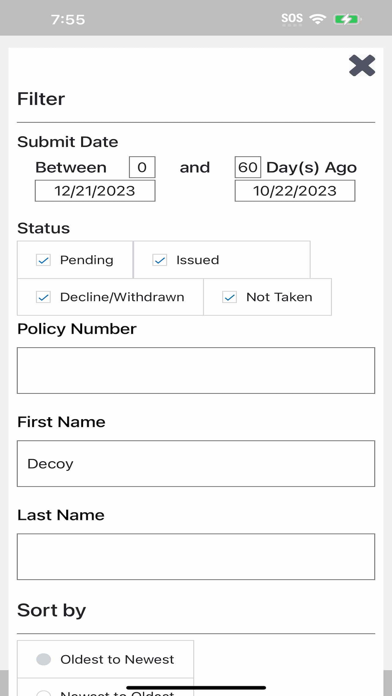This screenshot has width=392, height=696.
Task: Tap the 7:55 clock in status bar
Action: (x=68, y=20)
